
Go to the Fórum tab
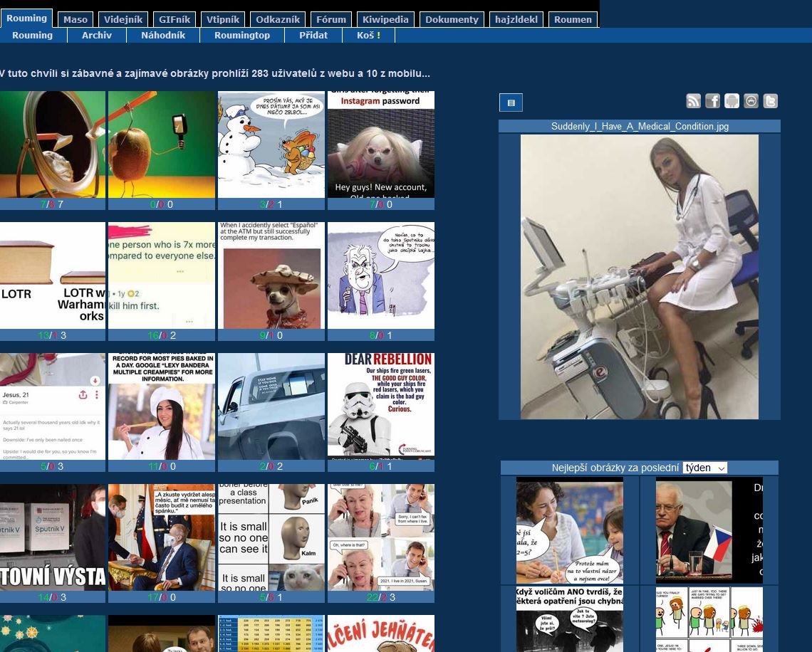331,20
